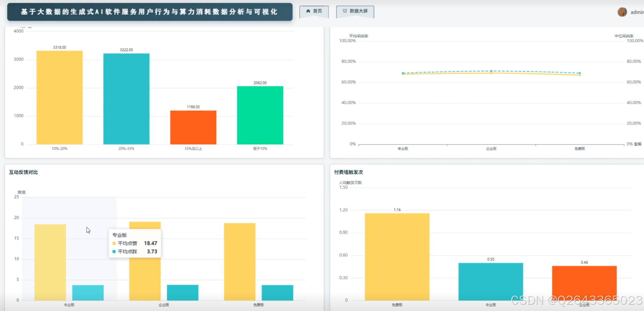Click the 35%及以上 x-axis label
This screenshot has width=644, height=311.
pos(193,149)
